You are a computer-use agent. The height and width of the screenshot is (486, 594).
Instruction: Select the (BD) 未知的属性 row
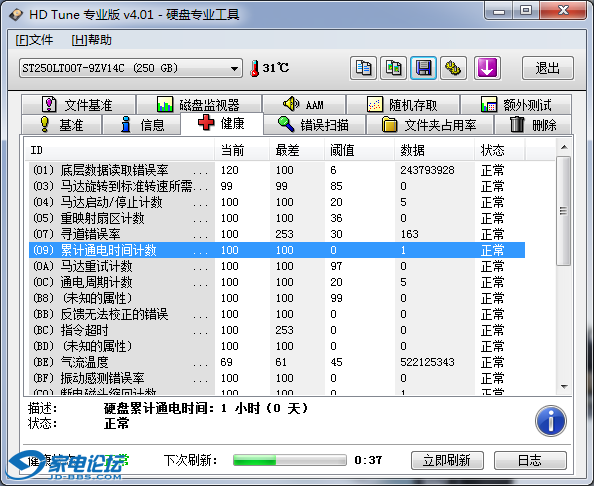(x=277, y=346)
